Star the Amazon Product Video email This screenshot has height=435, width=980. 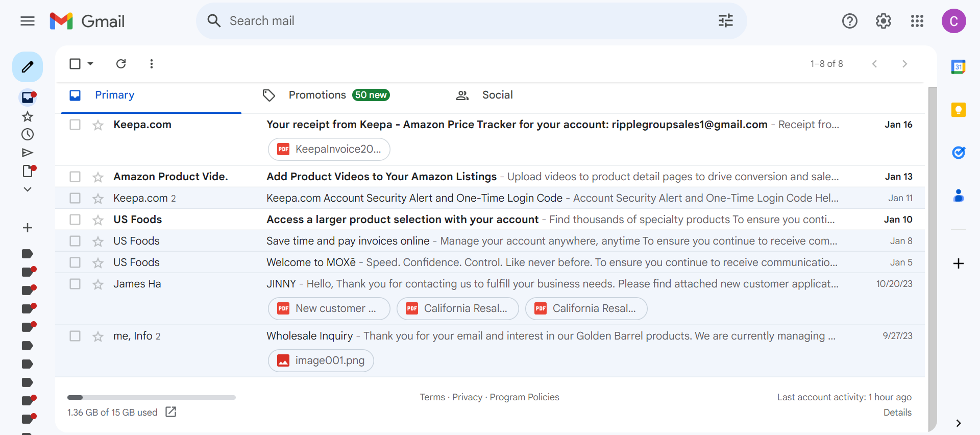98,177
